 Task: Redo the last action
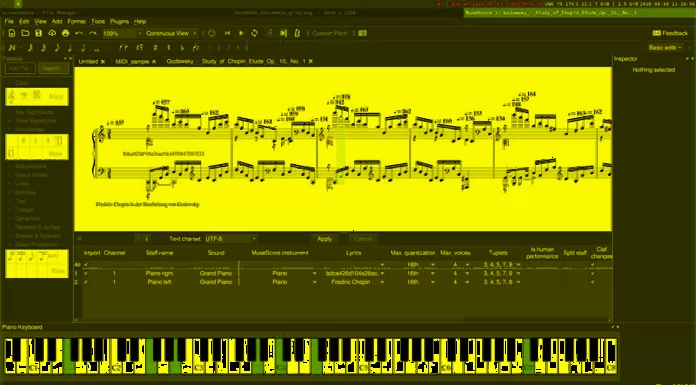[x=92, y=33]
